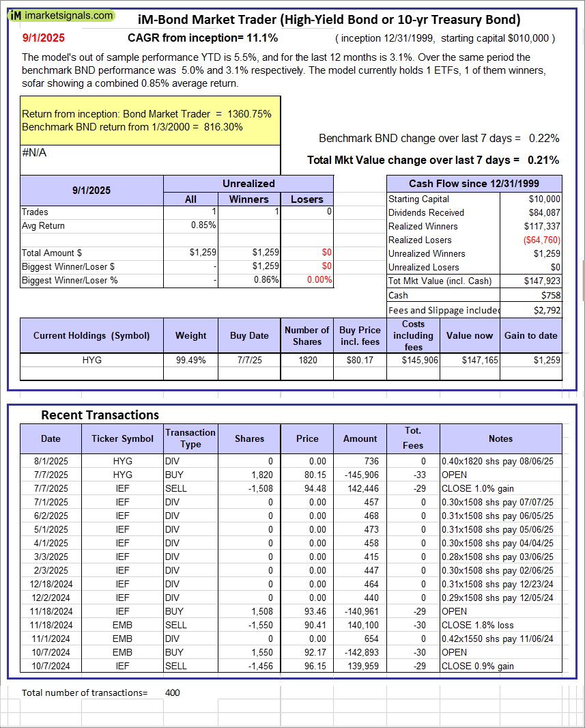
Task: Select the CLOSE 1.8% loss note
Action: point(478,625)
